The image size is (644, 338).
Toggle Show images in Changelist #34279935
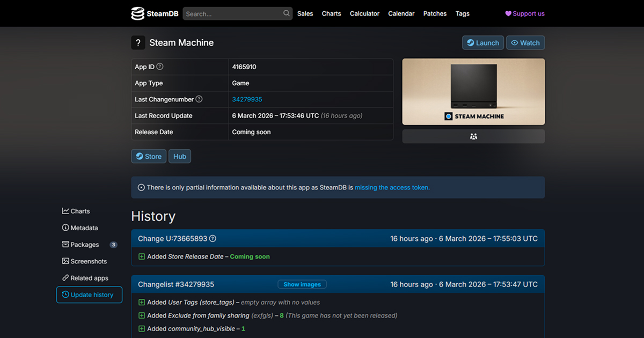[x=302, y=284]
